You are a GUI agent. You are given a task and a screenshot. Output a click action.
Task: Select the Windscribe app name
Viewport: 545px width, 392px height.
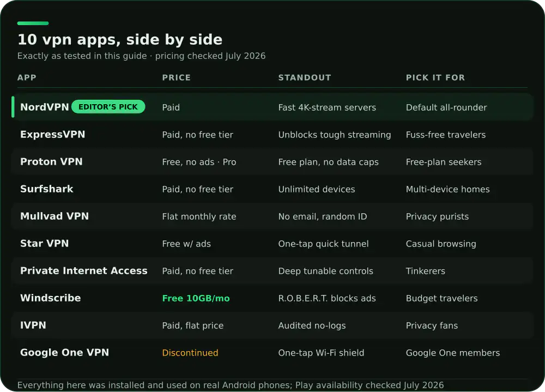pos(50,298)
